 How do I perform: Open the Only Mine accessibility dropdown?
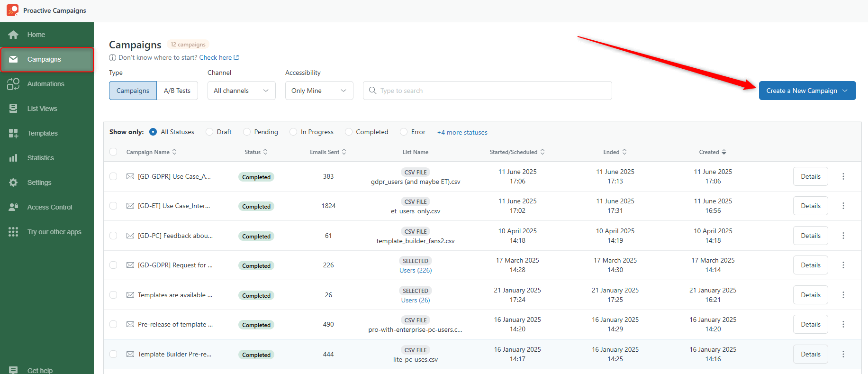[319, 91]
